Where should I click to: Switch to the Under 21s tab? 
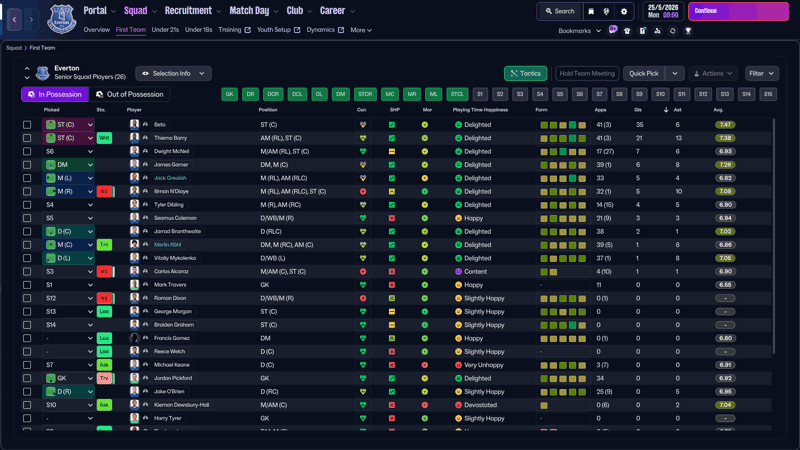pos(165,30)
